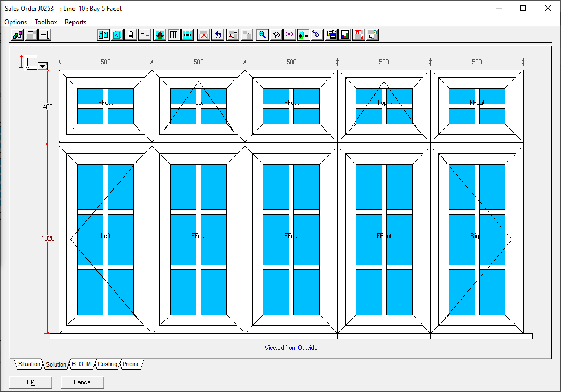The height and width of the screenshot is (392, 561).
Task: Click the folder with table icon
Action: 331,35
